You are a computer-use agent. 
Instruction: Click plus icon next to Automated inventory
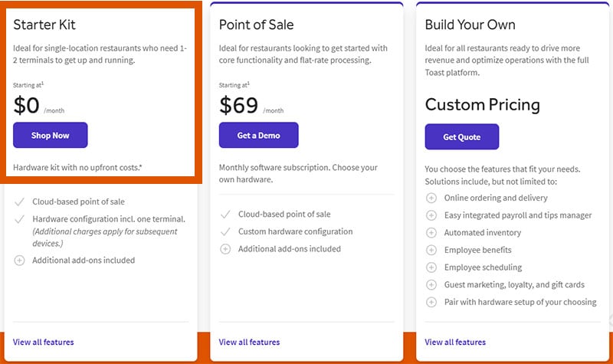(431, 232)
